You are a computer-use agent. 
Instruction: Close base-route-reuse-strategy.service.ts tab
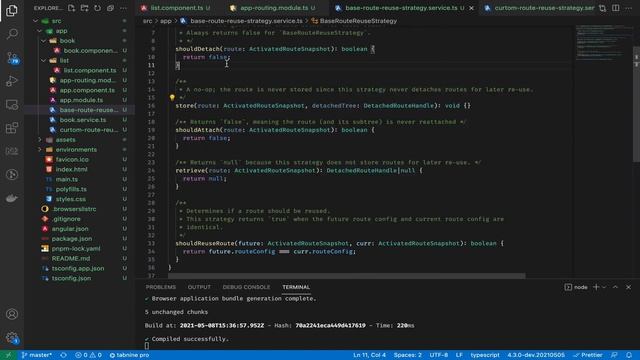471,8
